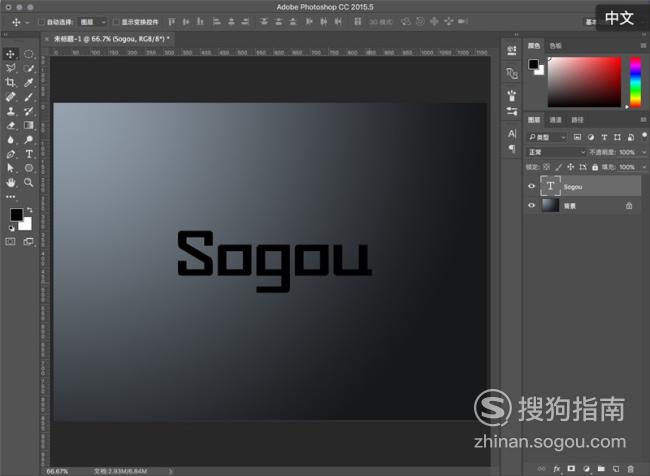Select the Elliptical Marquee tool
This screenshot has width=650, height=476.
pyautogui.click(x=28, y=54)
